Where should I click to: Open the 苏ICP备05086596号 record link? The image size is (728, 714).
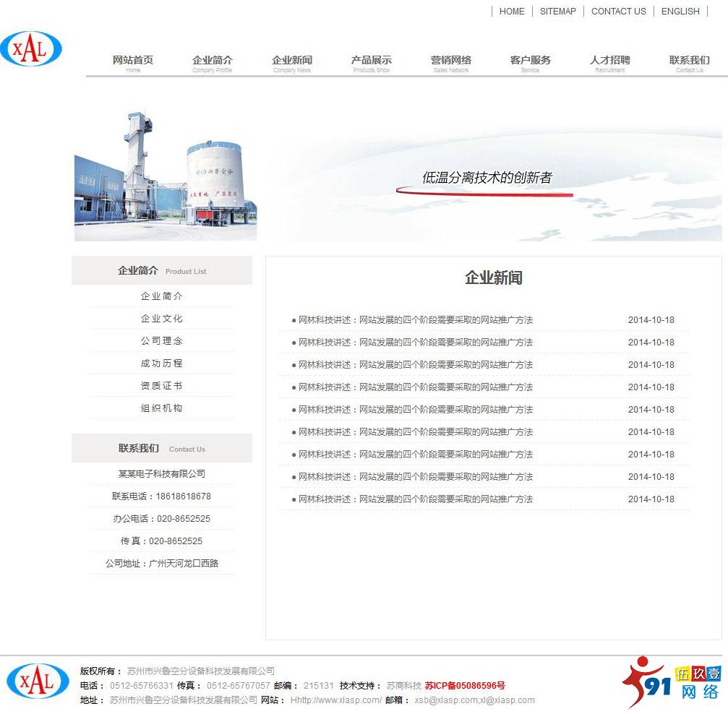(x=466, y=686)
